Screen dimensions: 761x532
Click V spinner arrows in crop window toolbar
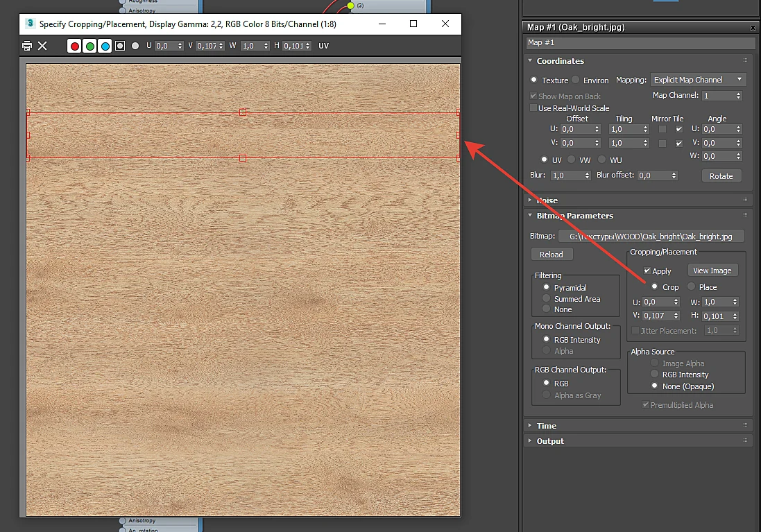tap(221, 46)
